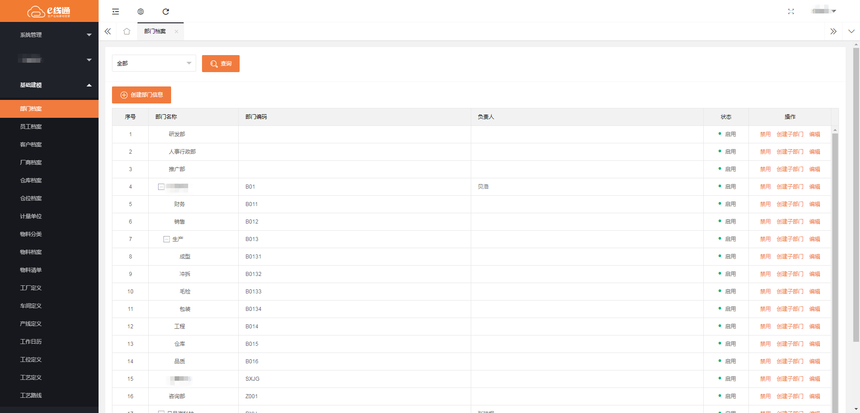
Task: Select 物料分类 from the sidebar menu
Action: point(31,234)
